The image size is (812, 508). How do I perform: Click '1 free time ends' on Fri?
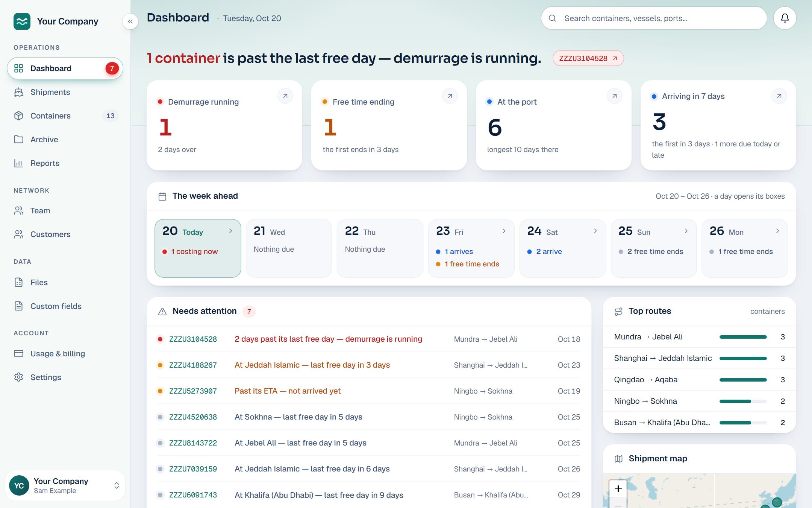click(x=467, y=264)
